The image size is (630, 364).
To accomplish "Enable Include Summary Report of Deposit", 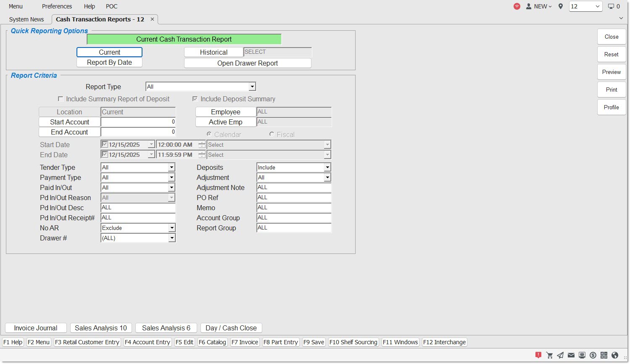I will (61, 99).
